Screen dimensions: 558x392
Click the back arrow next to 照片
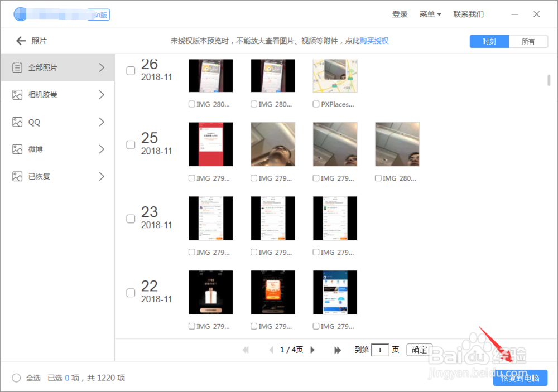click(x=20, y=40)
